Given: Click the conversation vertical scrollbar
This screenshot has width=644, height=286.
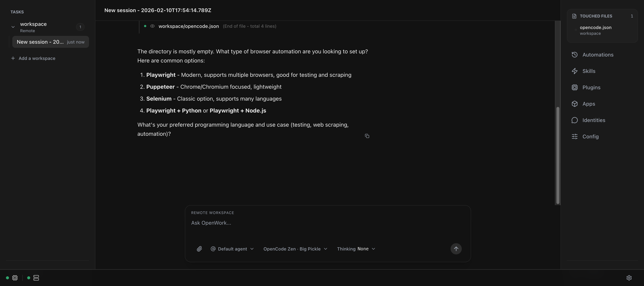Looking at the screenshot, I should pos(558,155).
